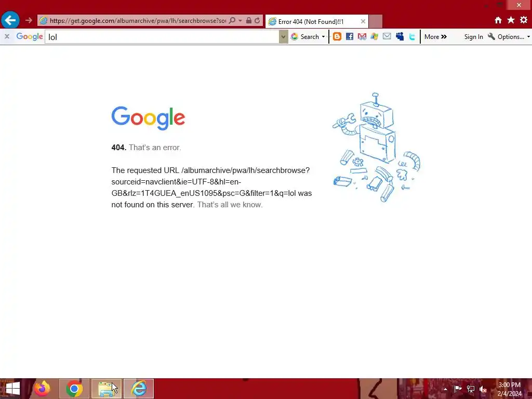Image resolution: width=532 pixels, height=399 pixels.
Task: Click the clock showing 3:00 PM
Action: coord(509,389)
